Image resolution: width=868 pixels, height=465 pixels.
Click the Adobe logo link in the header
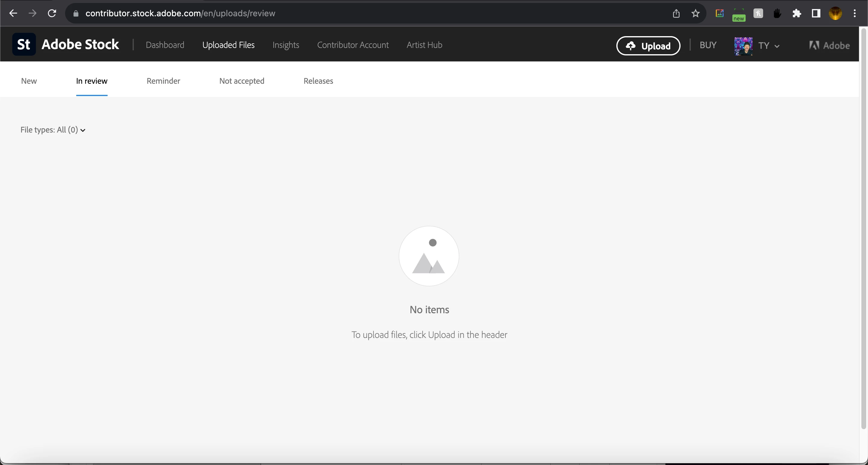pos(829,45)
